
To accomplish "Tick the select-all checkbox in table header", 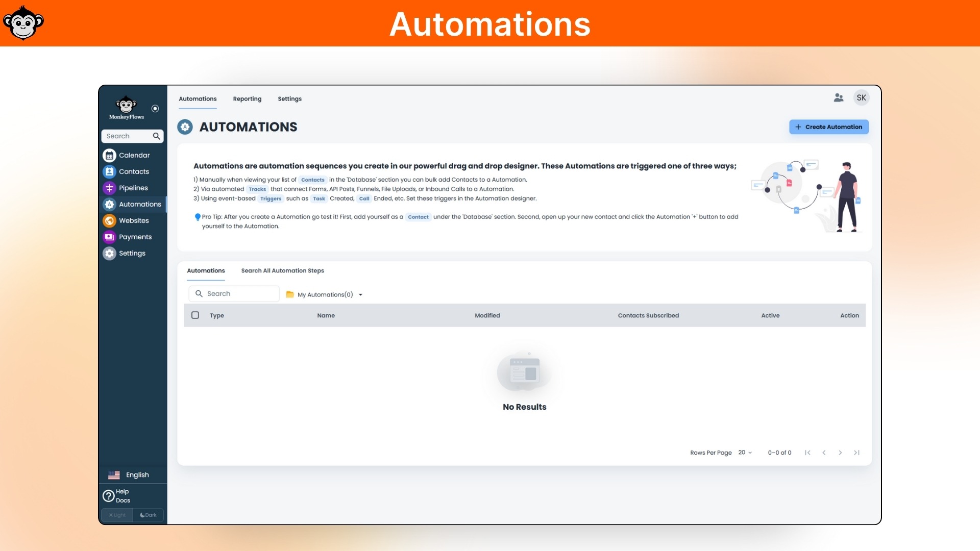I will [195, 315].
